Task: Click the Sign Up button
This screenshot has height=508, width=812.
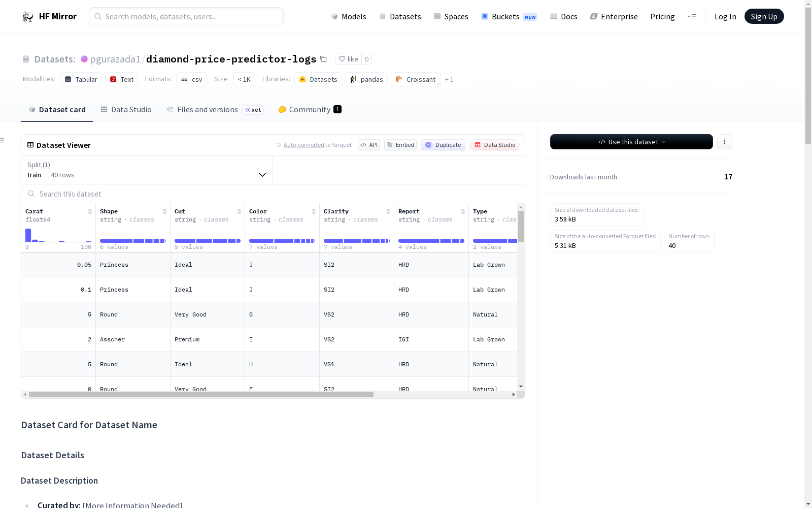Action: click(x=764, y=16)
